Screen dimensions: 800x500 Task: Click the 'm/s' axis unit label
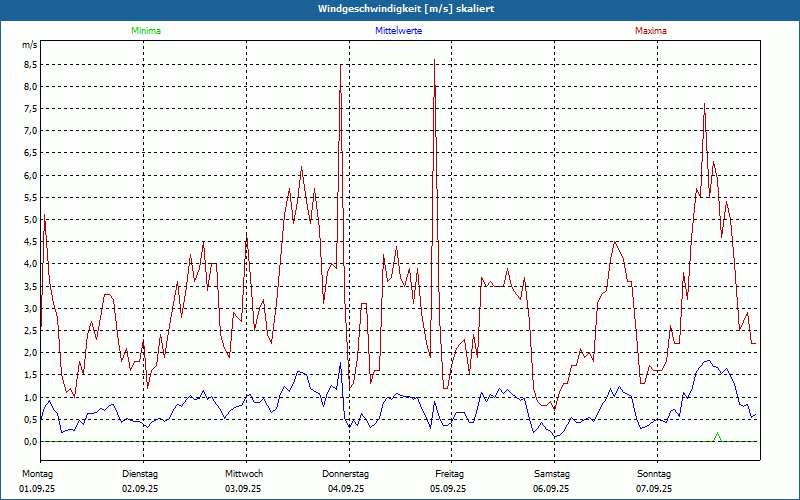tap(30, 45)
